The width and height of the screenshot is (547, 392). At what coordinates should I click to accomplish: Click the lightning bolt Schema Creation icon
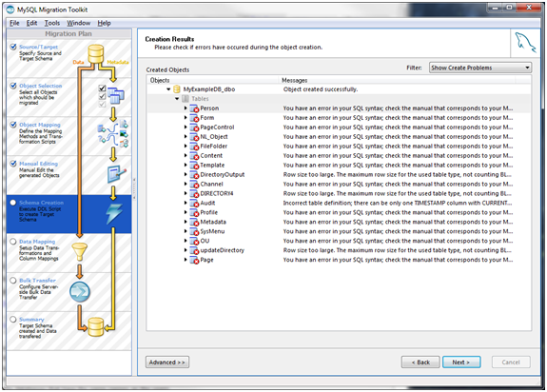[114, 213]
